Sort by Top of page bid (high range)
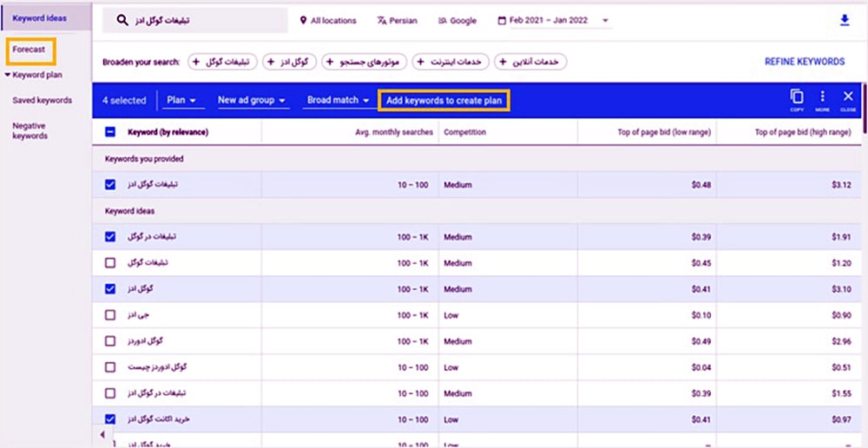The image size is (868, 448). tap(804, 132)
